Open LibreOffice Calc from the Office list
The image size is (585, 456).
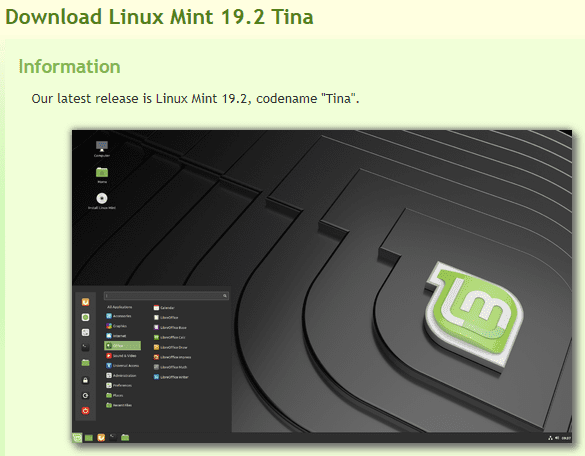pyautogui.click(x=170, y=337)
